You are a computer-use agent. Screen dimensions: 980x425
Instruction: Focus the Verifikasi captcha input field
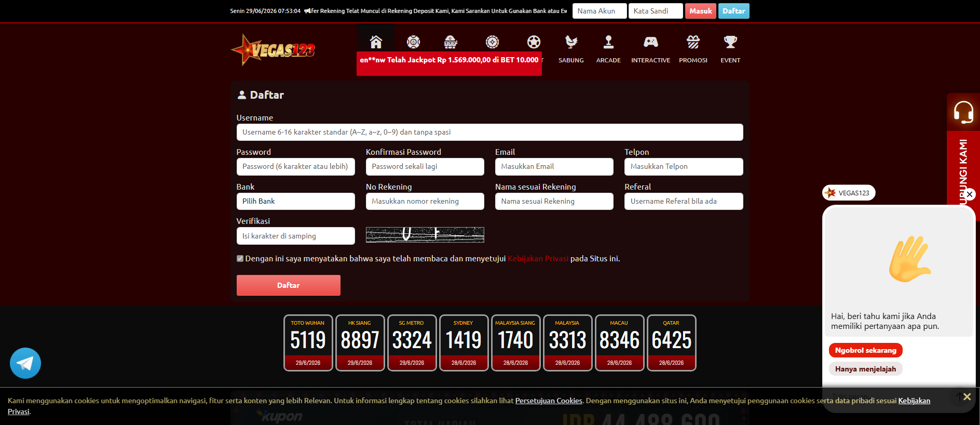click(295, 236)
